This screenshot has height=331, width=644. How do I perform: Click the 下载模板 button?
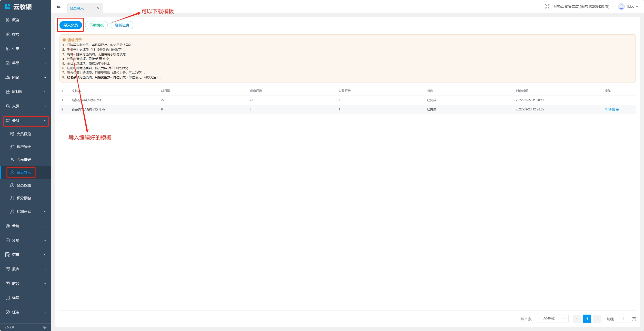tap(96, 25)
